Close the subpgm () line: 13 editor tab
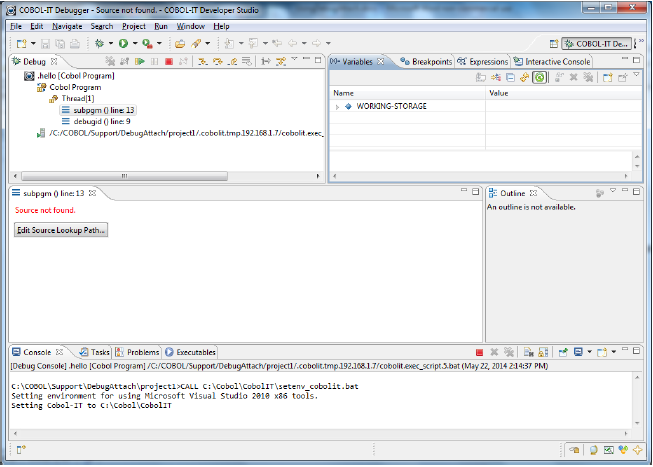653x467 pixels. 92,193
